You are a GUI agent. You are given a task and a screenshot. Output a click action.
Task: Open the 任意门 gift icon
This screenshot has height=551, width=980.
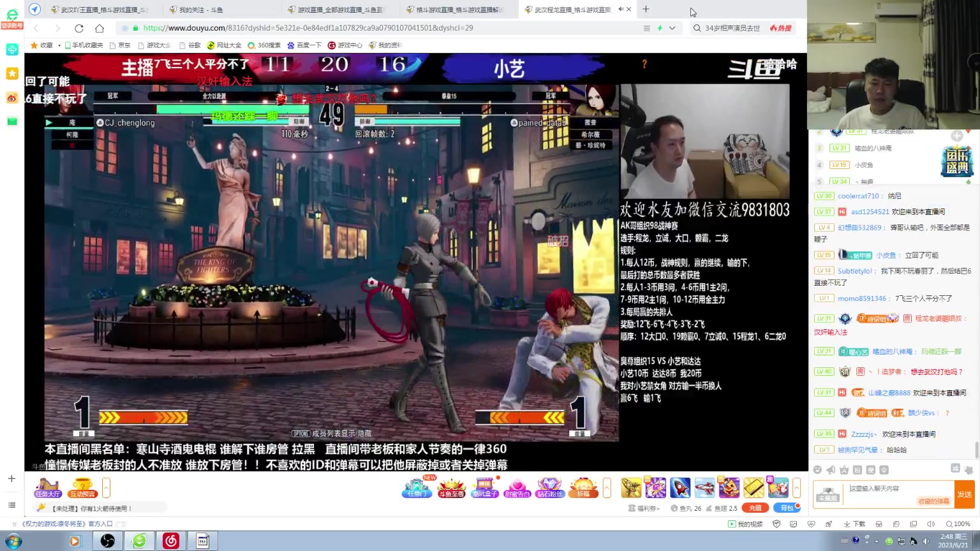coord(417,488)
